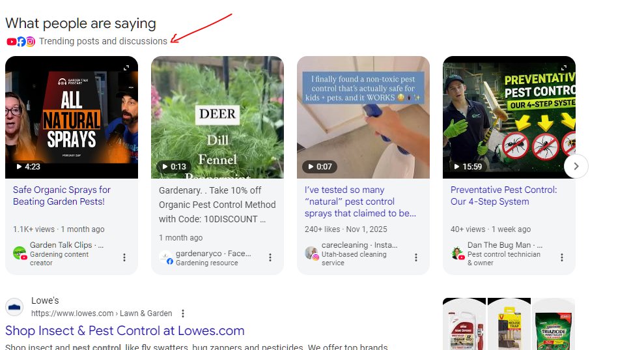This screenshot has height=350, width=644.
Task: Open more options for the Dan The Bug Man post
Action: pos(562,257)
